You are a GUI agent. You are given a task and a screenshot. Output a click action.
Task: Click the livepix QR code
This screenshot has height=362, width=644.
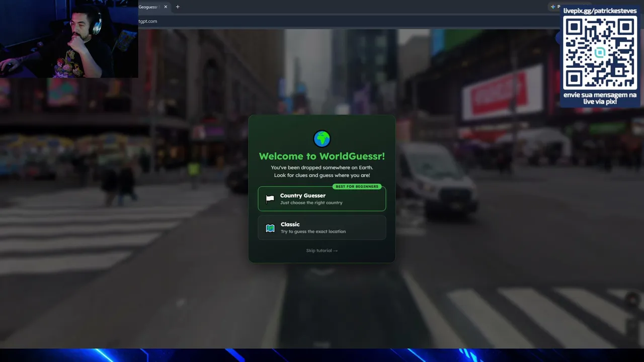pos(600,52)
